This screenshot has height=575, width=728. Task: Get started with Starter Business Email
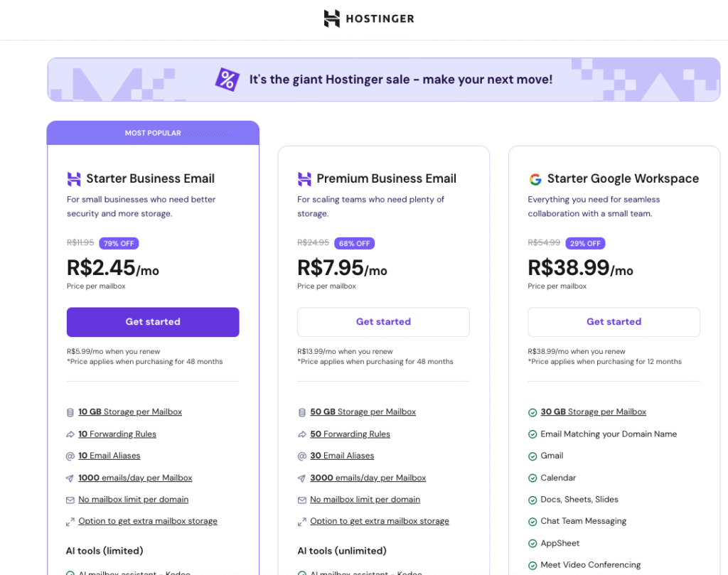pos(153,322)
